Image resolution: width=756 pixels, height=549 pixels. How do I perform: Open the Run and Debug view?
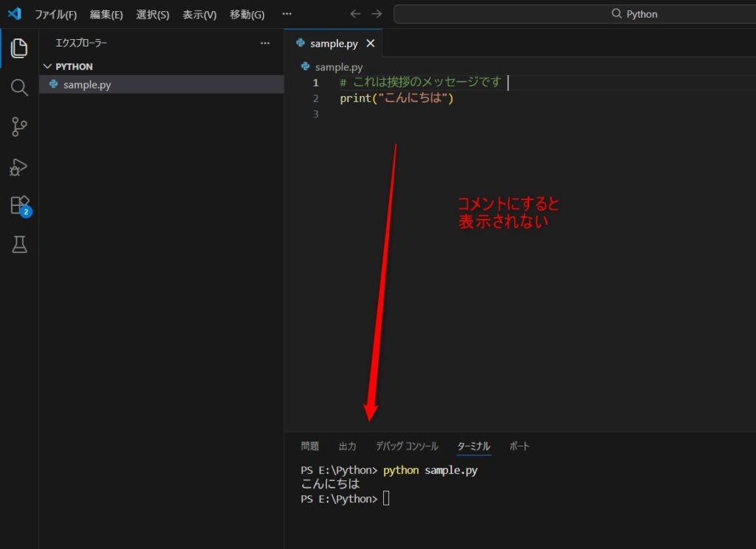coord(18,167)
